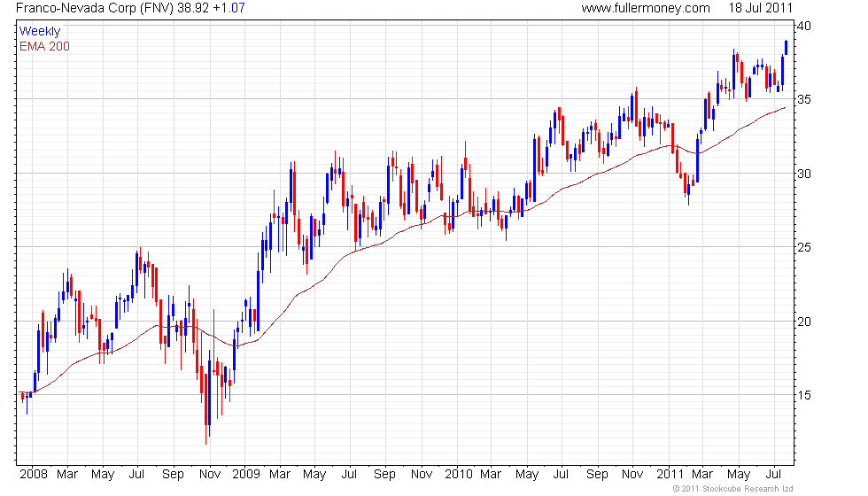The image size is (868, 496).
Task: Click the +1.07 price change value
Action: (x=229, y=8)
